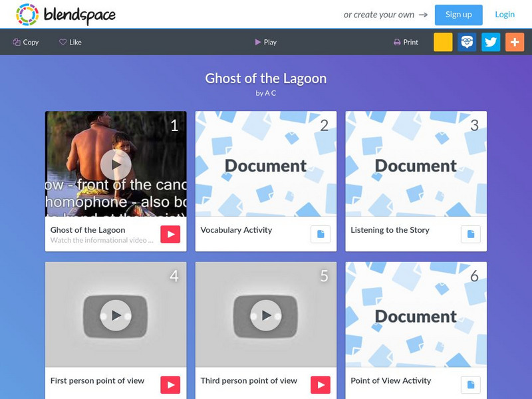Click the Edmodo share icon

pyautogui.click(x=467, y=42)
